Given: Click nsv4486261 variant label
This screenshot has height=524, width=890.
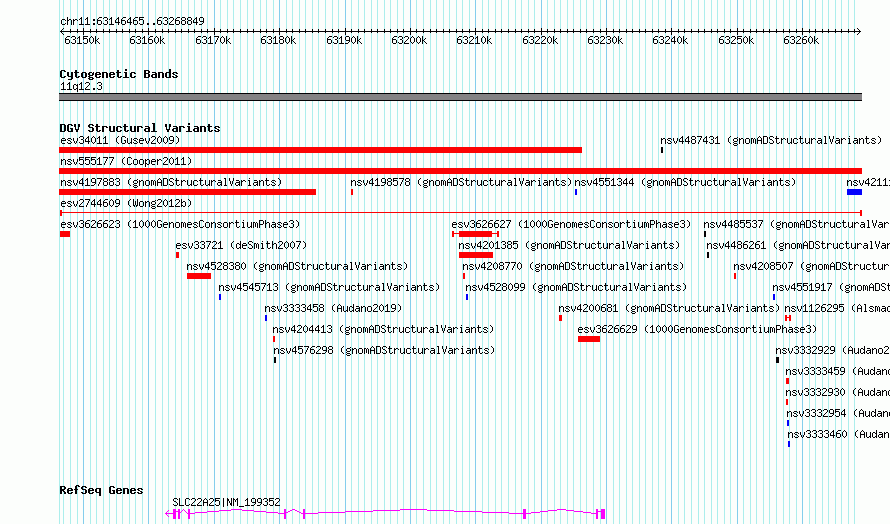Looking at the screenshot, I should 798,245.
